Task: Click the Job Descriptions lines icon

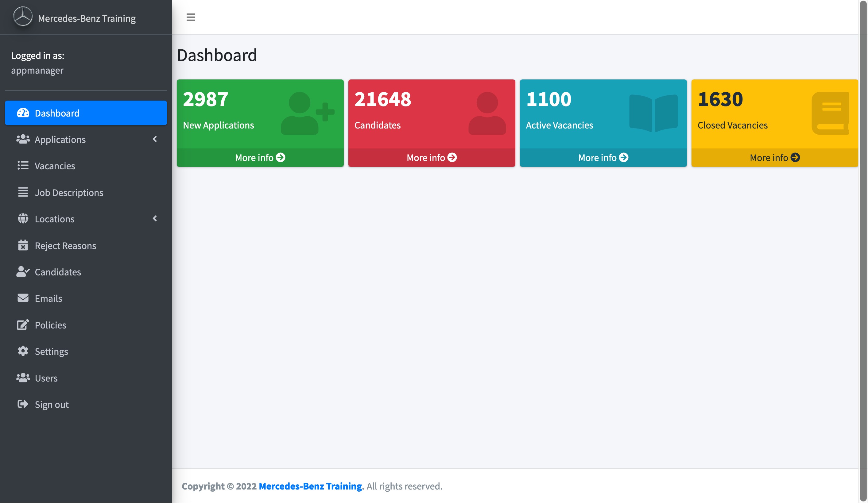Action: click(23, 192)
